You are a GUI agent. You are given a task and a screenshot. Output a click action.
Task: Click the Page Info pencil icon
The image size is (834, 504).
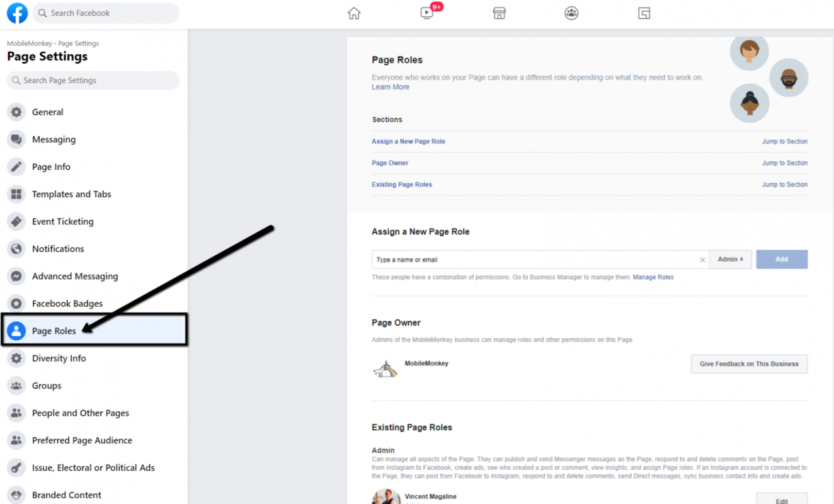16,167
